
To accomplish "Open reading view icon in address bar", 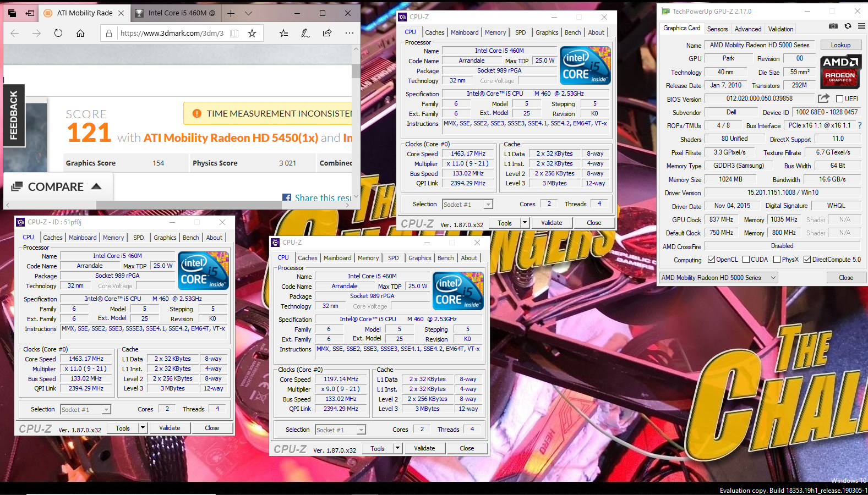I will (x=234, y=33).
